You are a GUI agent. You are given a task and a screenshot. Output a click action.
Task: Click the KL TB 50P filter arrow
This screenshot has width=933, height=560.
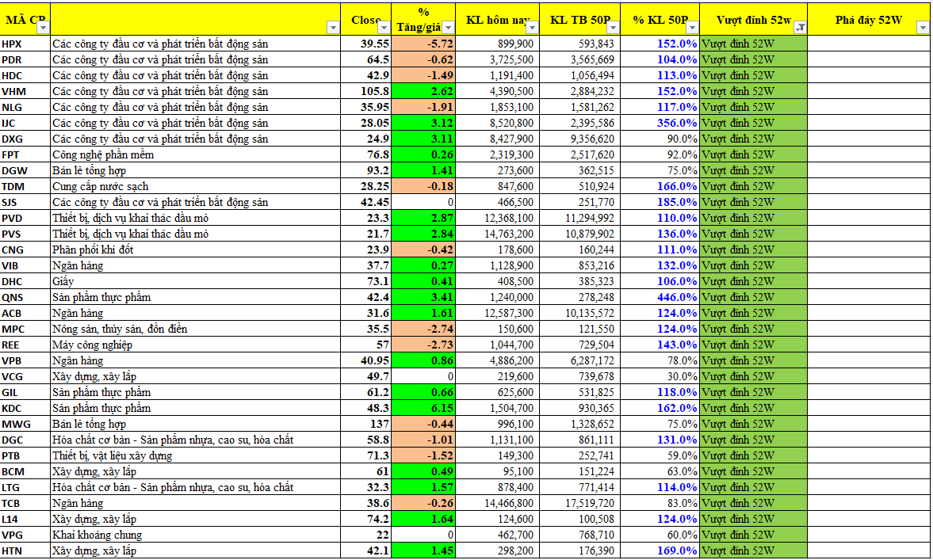click(613, 28)
